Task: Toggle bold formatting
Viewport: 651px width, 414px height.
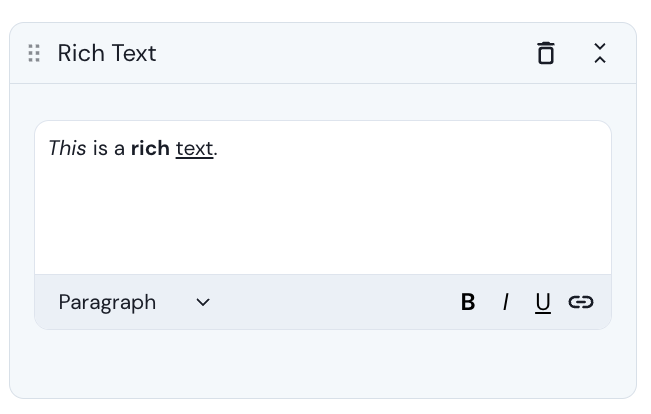Action: [x=468, y=302]
